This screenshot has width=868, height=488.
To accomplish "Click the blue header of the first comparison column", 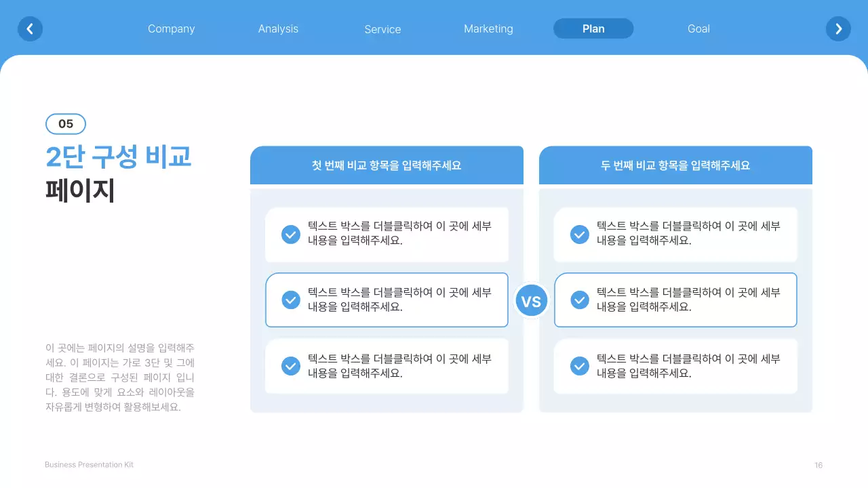I will (387, 165).
